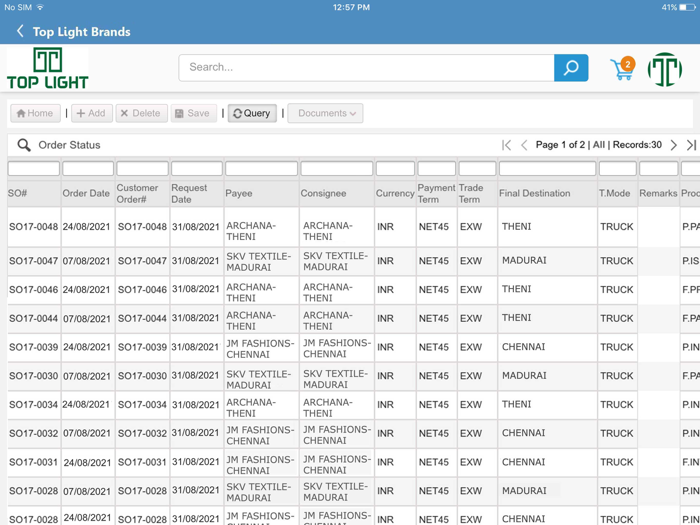This screenshot has width=700, height=525.
Task: Sort by Payment Term column header
Action: click(436, 193)
